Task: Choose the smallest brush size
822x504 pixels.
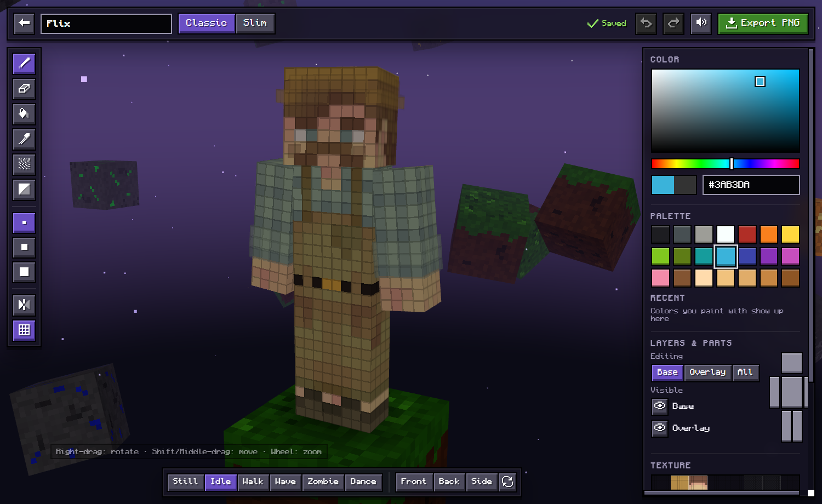Action: click(24, 223)
